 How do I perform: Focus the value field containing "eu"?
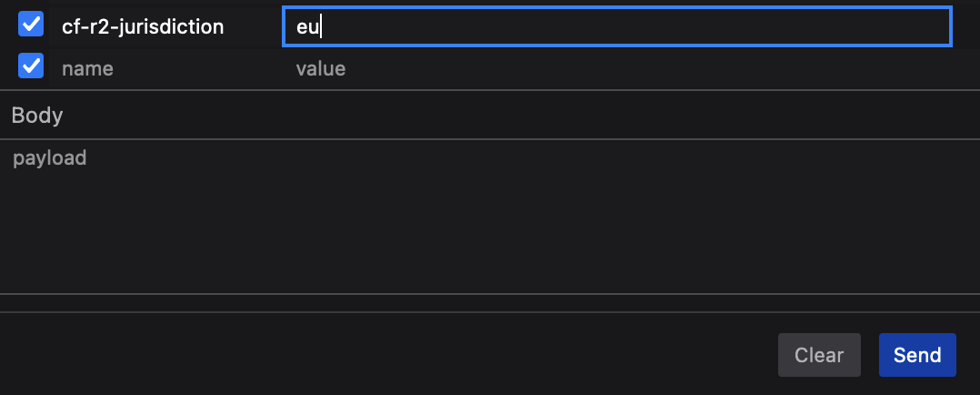tap(616, 26)
